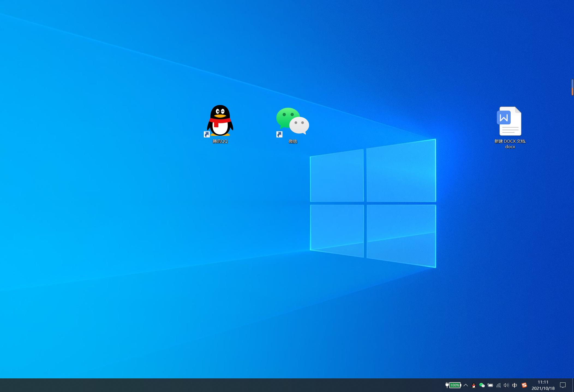Viewport: 574px width, 392px height.
Task: Click the power plug icon beside battery percentage
Action: click(447, 385)
